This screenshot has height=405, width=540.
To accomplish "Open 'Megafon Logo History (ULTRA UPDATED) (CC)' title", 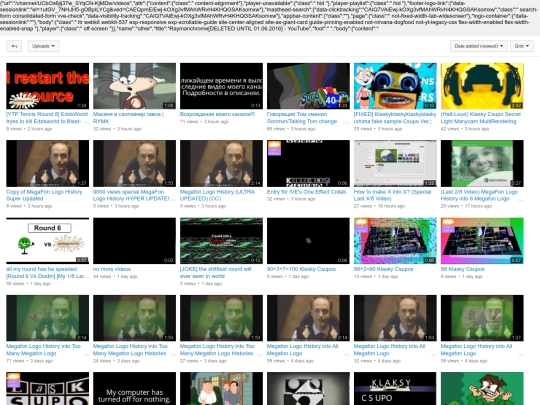I will click(217, 195).
